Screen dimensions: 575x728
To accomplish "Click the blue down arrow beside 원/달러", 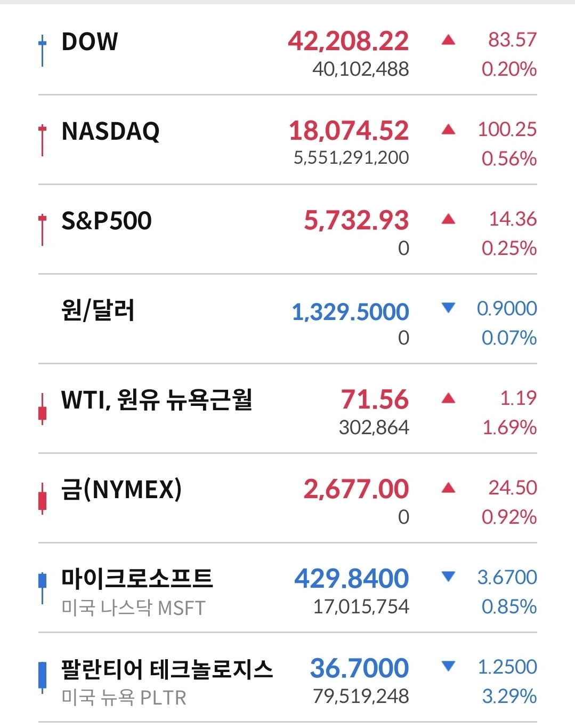I will click(448, 308).
